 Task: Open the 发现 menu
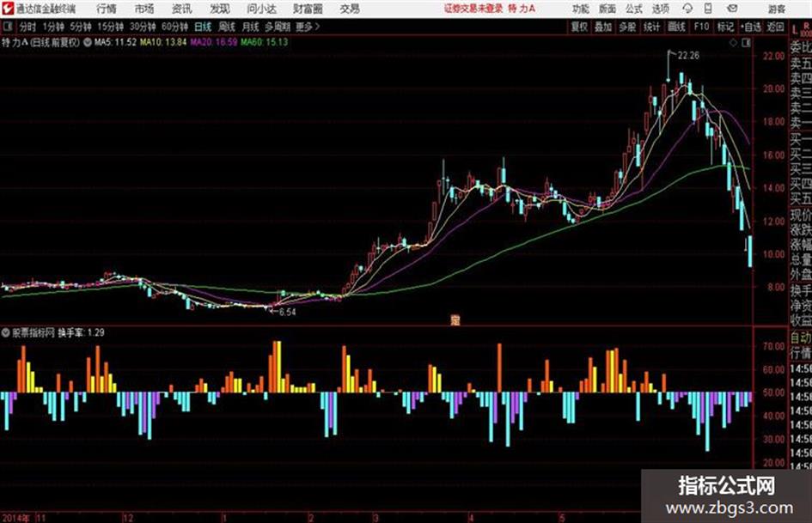[220, 9]
